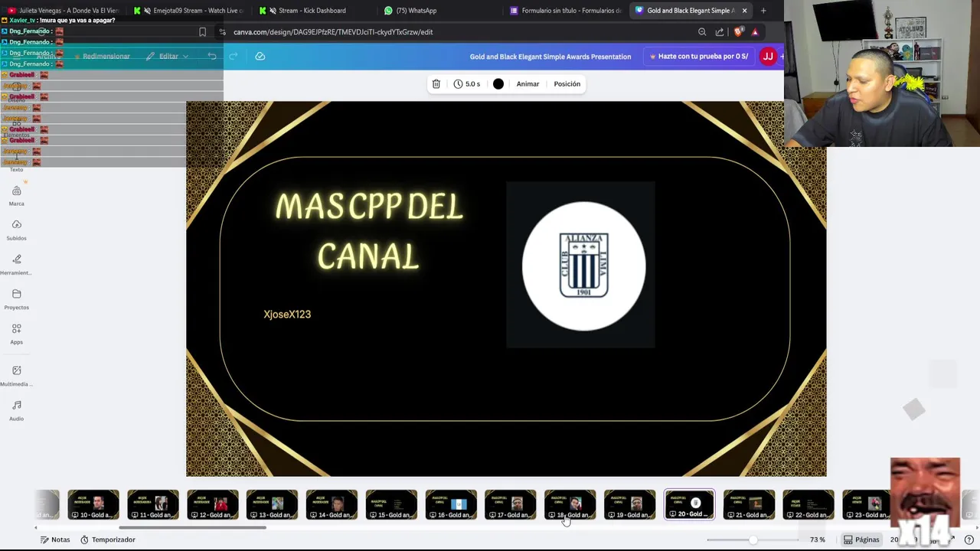
Task: Select slide 10 thumbnail
Action: click(93, 505)
